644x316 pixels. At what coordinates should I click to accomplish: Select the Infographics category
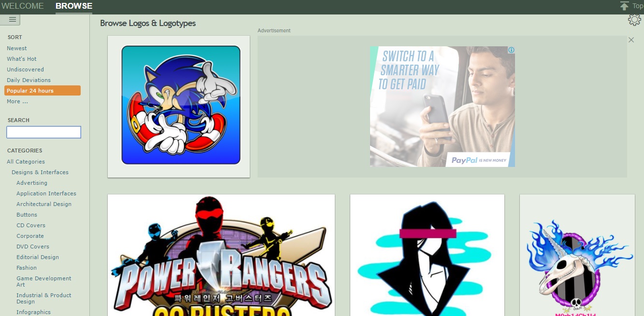tap(33, 312)
